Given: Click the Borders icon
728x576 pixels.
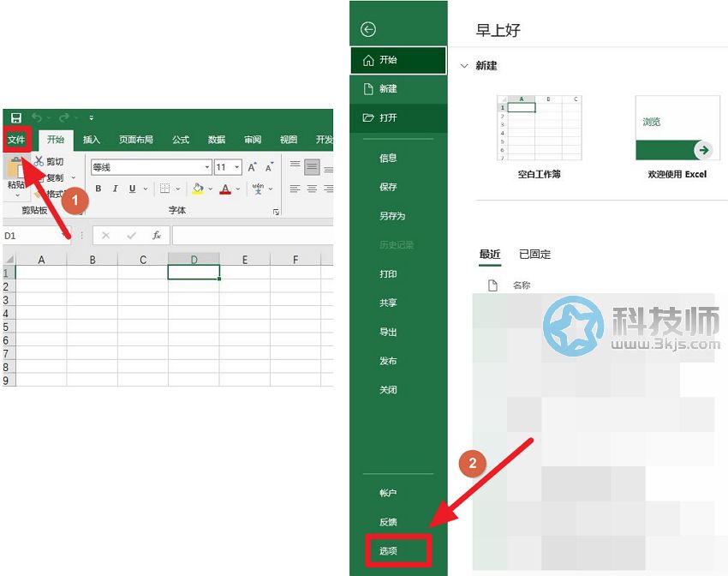Looking at the screenshot, I should coord(164,189).
